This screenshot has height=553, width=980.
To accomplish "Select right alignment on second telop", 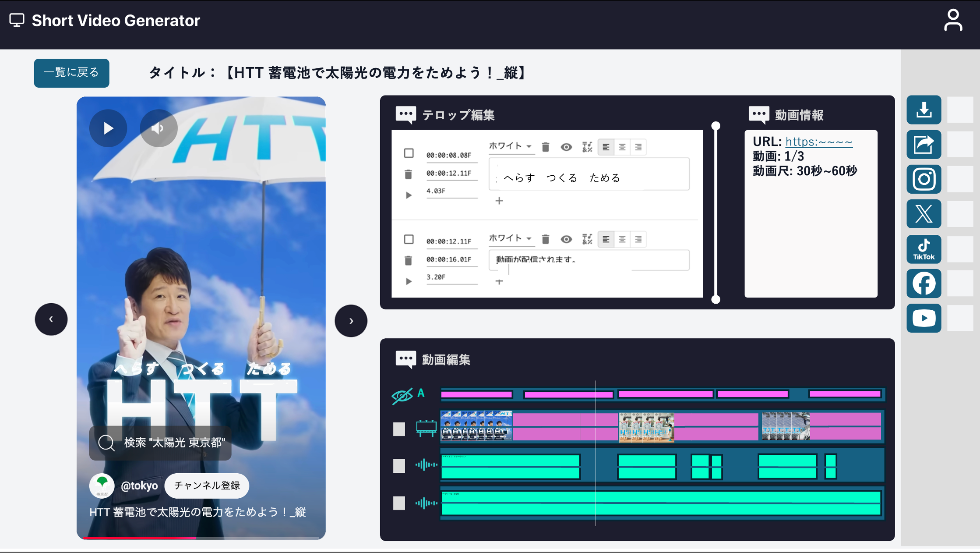I will click(638, 239).
